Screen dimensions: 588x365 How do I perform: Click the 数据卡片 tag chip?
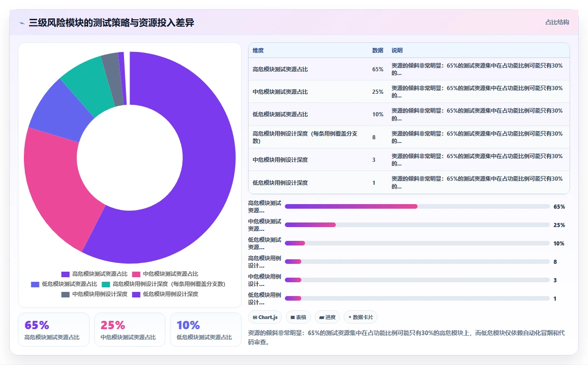tap(361, 317)
